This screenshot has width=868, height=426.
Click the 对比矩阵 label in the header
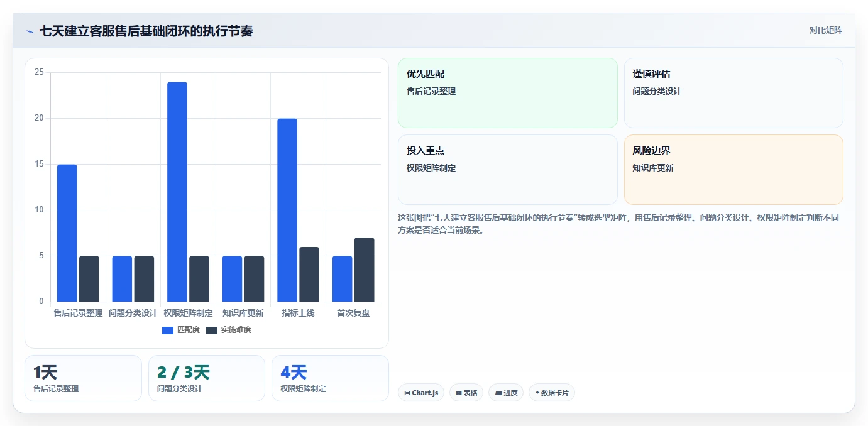coord(825,30)
